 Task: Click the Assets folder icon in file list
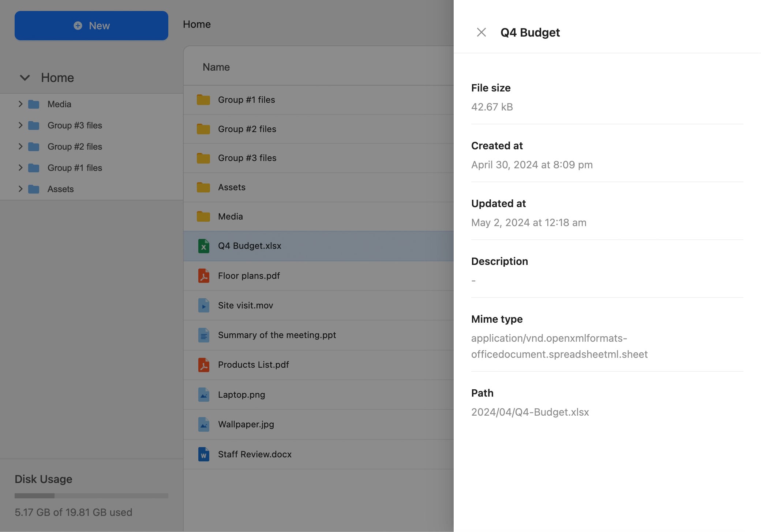tap(203, 187)
